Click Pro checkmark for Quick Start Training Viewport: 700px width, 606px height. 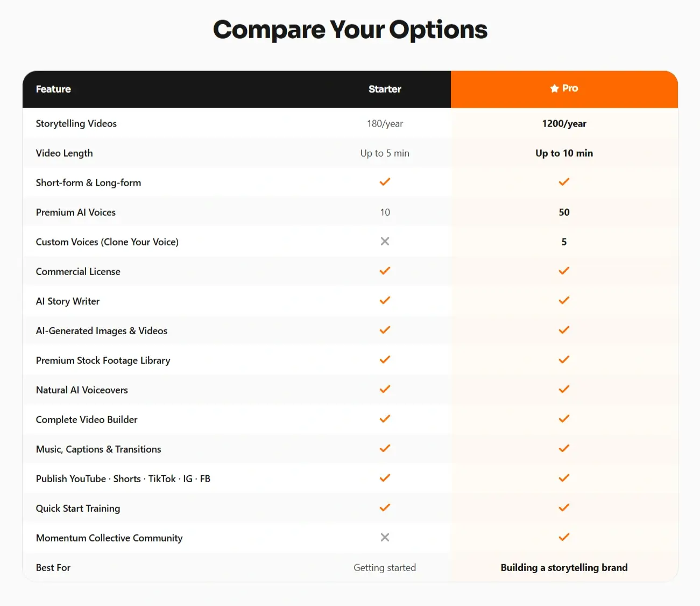pyautogui.click(x=564, y=508)
